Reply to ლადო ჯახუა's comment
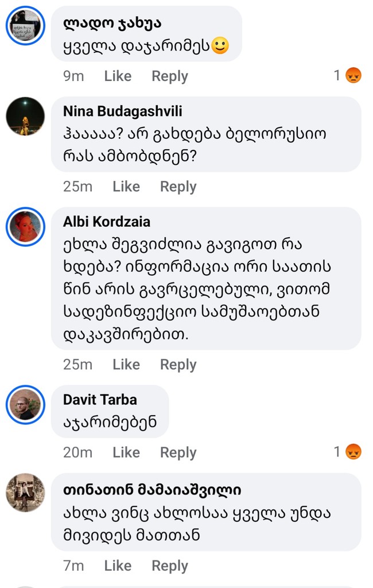 pyautogui.click(x=169, y=76)
